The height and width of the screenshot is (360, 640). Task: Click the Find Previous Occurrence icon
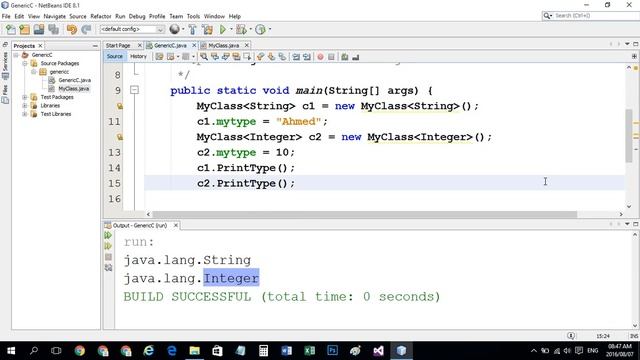tap(214, 57)
